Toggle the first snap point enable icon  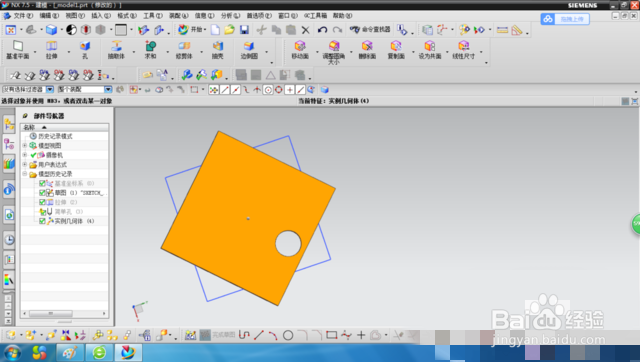click(x=213, y=90)
